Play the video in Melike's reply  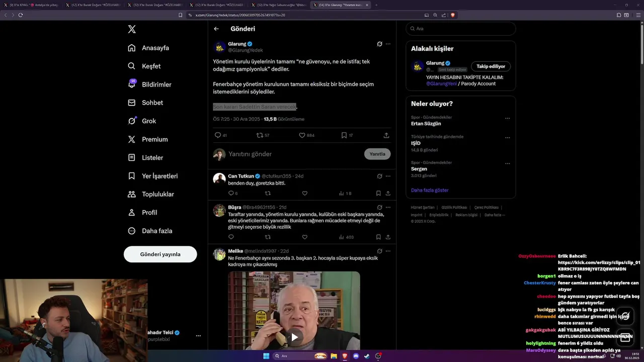point(294,337)
